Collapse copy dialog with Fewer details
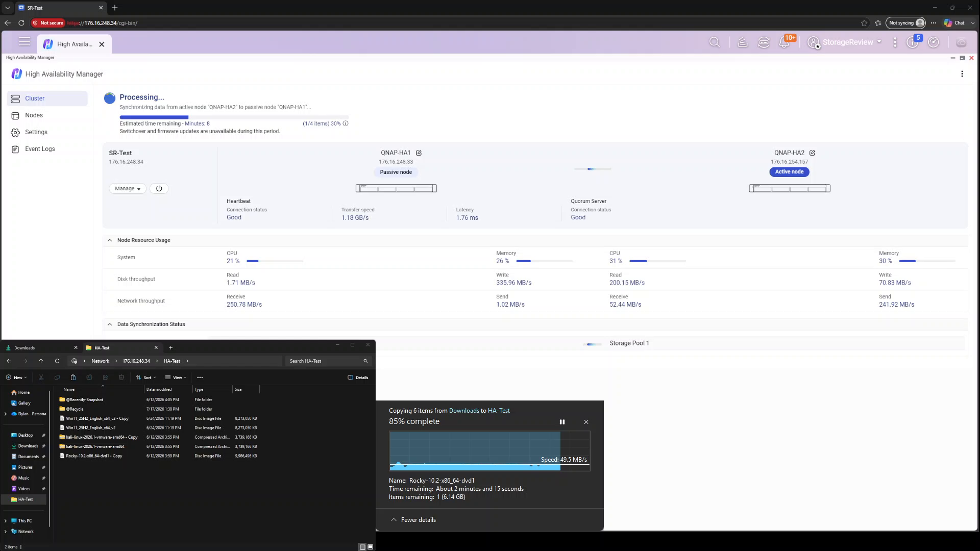 click(413, 520)
